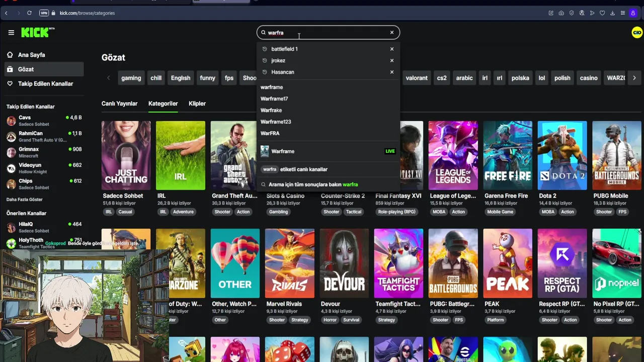View all search results for warfra
The image size is (644, 362).
pyautogui.click(x=328, y=185)
